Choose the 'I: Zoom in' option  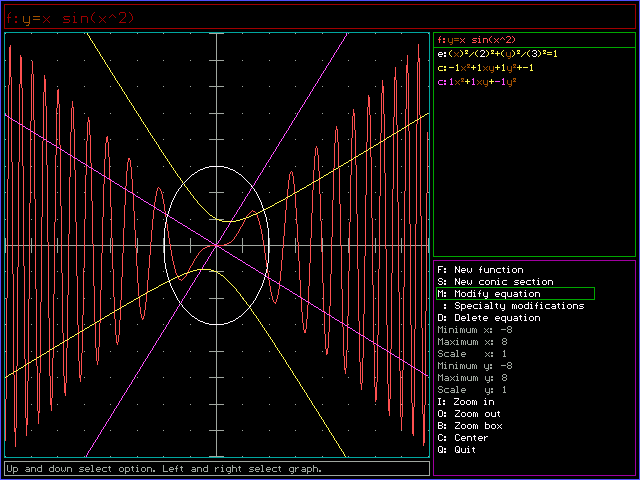(x=465, y=402)
